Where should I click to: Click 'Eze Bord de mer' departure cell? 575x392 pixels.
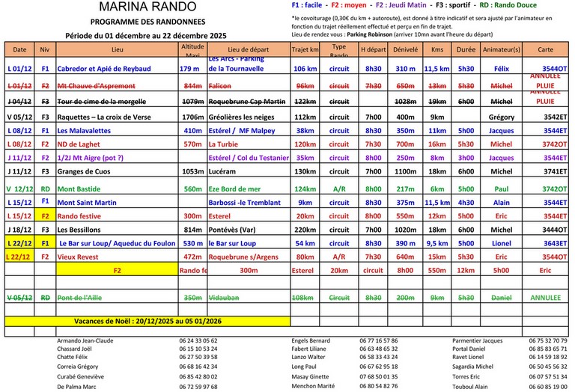coord(237,189)
